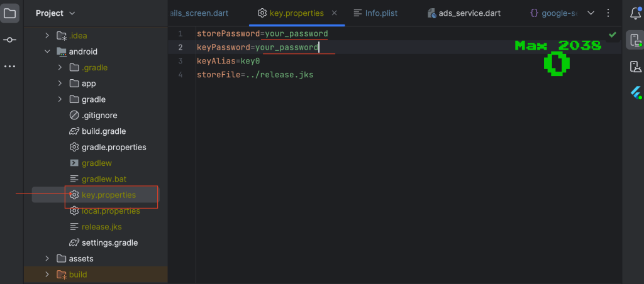Image resolution: width=644 pixels, height=284 pixels.
Task: Click the green inspection checkmark icon
Action: click(x=613, y=35)
